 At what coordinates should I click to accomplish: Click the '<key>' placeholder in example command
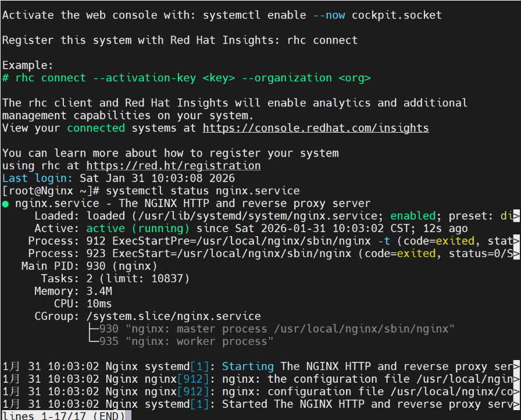click(219, 78)
